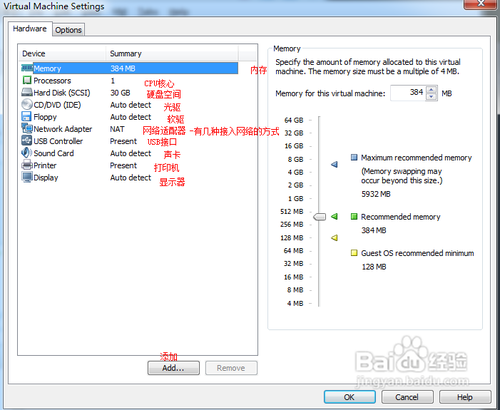Click the 16 GB slider scale label
Image resolution: width=500 pixels, height=410 pixels.
click(294, 146)
